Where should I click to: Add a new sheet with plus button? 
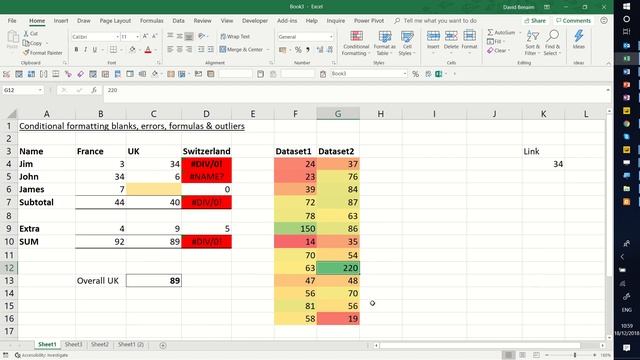click(162, 345)
